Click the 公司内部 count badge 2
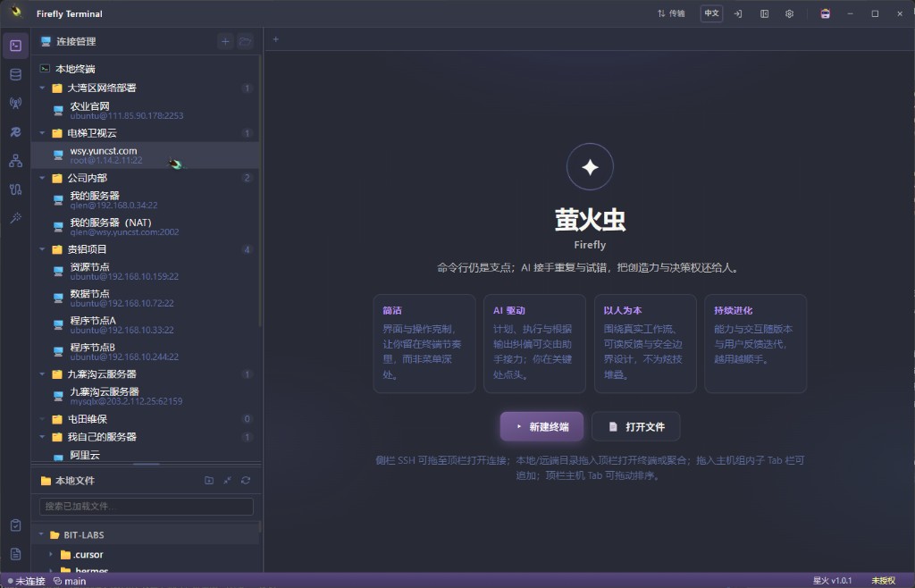Image resolution: width=915 pixels, height=588 pixels. tap(247, 178)
